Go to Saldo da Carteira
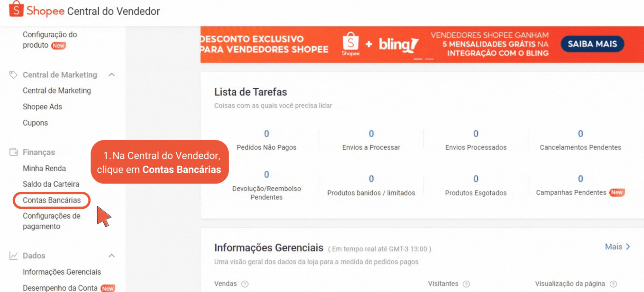The width and height of the screenshot is (644, 292). tap(51, 184)
